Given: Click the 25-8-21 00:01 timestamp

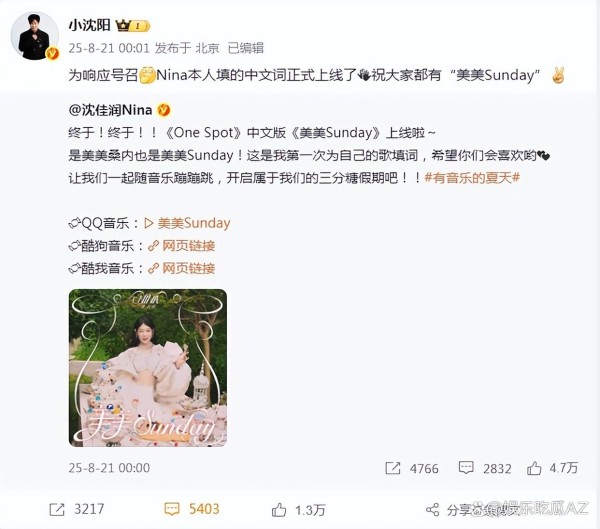Looking at the screenshot, I should 109,48.
